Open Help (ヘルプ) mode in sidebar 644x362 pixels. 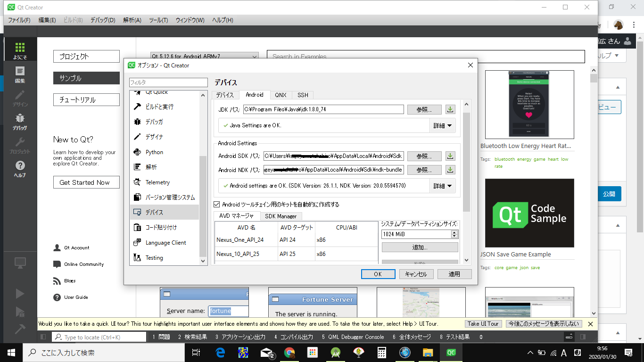pyautogui.click(x=20, y=169)
